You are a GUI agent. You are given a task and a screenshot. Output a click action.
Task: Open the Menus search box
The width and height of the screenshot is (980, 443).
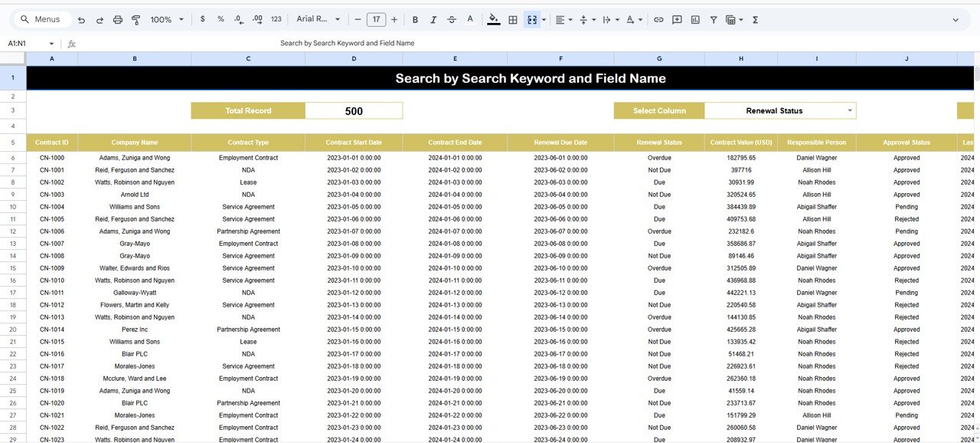click(x=40, y=19)
